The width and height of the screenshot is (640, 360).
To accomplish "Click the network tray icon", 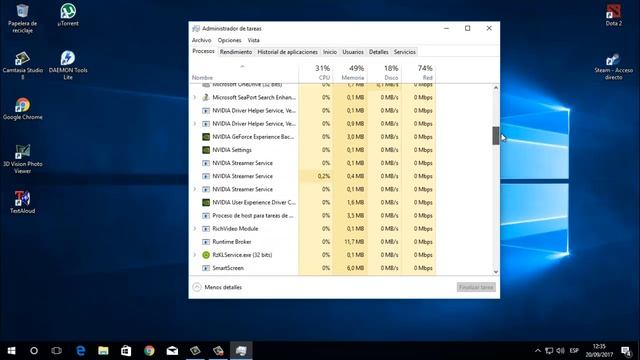I will [549, 351].
